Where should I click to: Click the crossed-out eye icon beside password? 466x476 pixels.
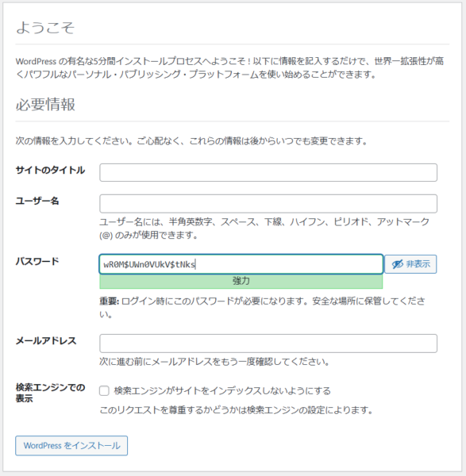[398, 264]
